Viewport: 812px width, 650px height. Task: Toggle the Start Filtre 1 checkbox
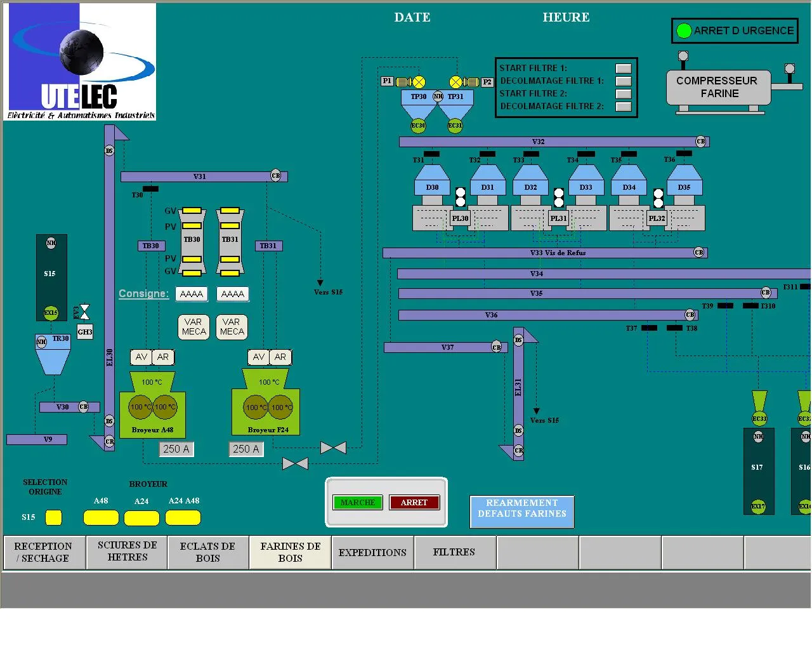click(x=624, y=69)
